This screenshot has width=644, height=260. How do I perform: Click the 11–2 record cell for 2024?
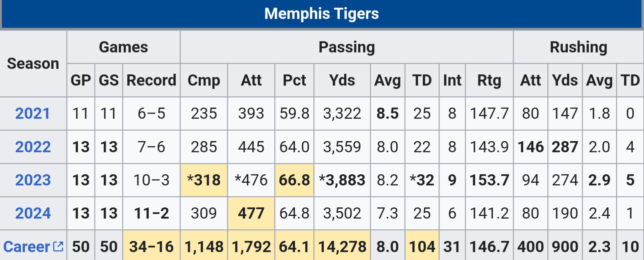tap(151, 213)
